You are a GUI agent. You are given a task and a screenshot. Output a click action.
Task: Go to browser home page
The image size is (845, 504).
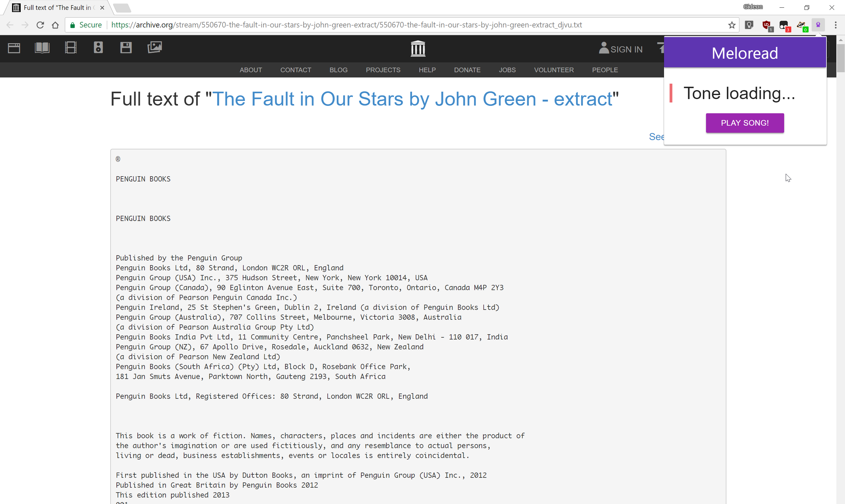click(55, 25)
